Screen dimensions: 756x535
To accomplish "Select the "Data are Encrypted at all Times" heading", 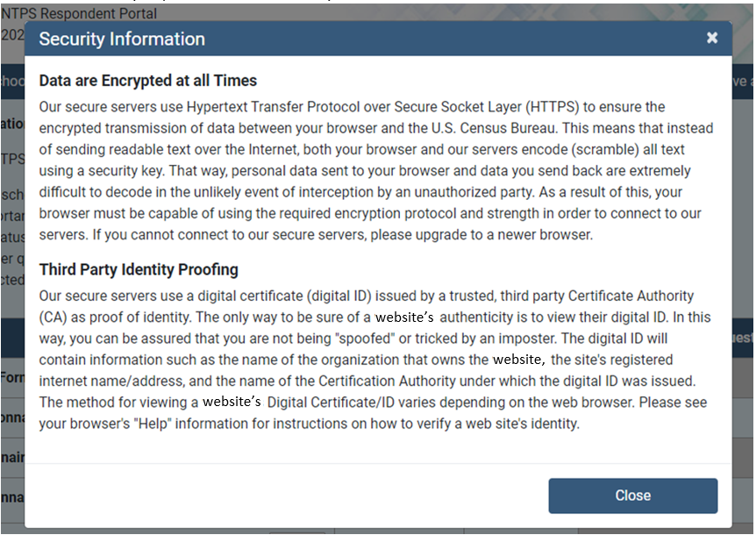I will pyautogui.click(x=147, y=81).
